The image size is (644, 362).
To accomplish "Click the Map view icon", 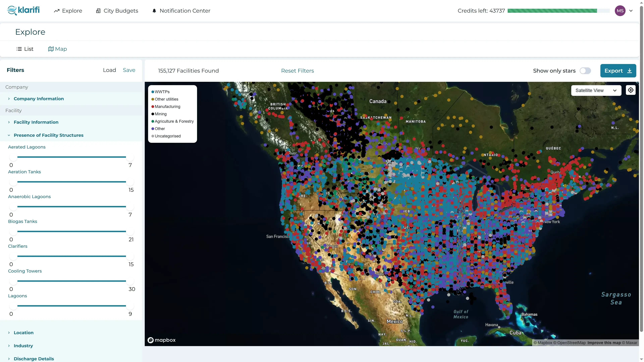I will (51, 49).
